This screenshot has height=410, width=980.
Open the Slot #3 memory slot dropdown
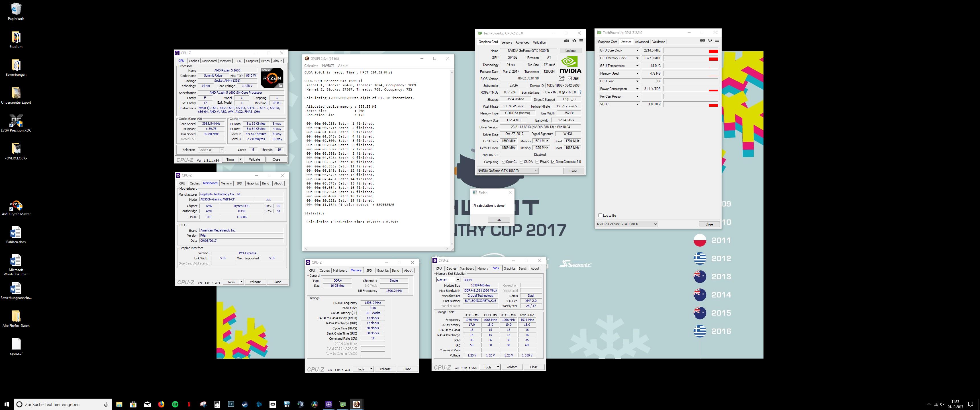(458, 280)
